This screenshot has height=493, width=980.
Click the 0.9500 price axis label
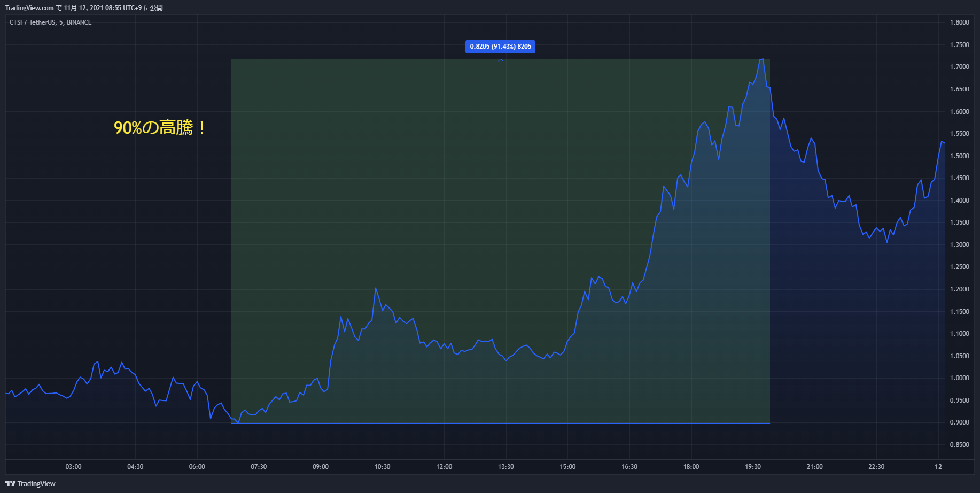click(x=960, y=400)
